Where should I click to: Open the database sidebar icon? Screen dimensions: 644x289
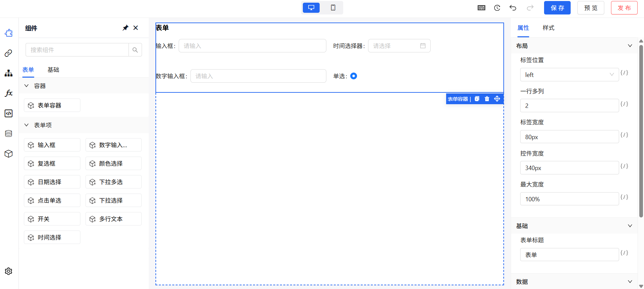9,133
